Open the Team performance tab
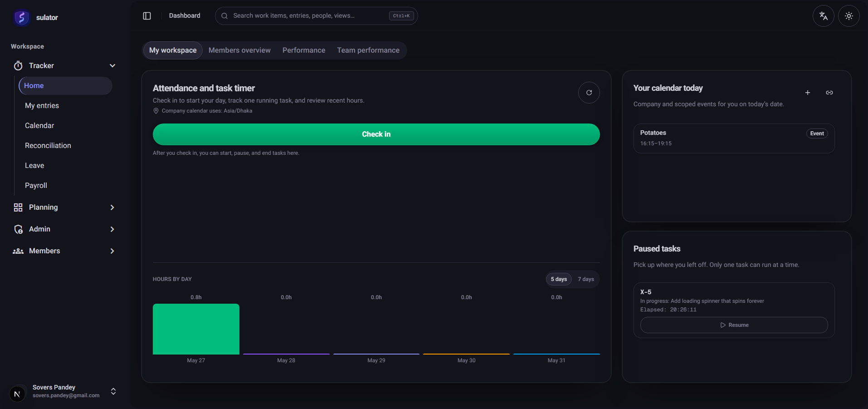868x409 pixels. (368, 50)
